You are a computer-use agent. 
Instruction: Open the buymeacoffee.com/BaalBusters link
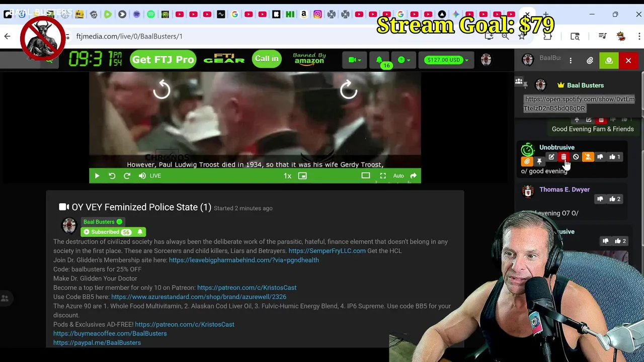(x=110, y=333)
